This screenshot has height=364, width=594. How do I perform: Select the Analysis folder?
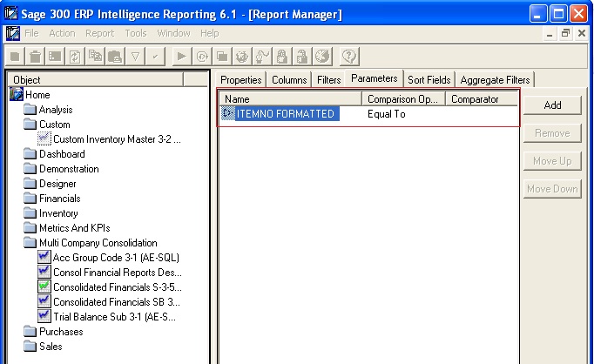[x=56, y=110]
